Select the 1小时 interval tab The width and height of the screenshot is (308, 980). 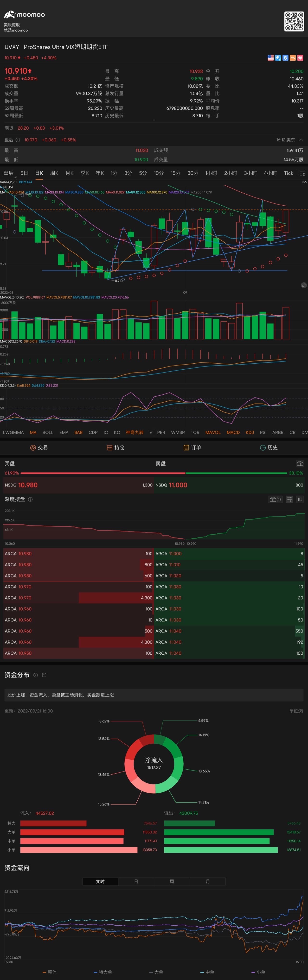[x=211, y=173]
